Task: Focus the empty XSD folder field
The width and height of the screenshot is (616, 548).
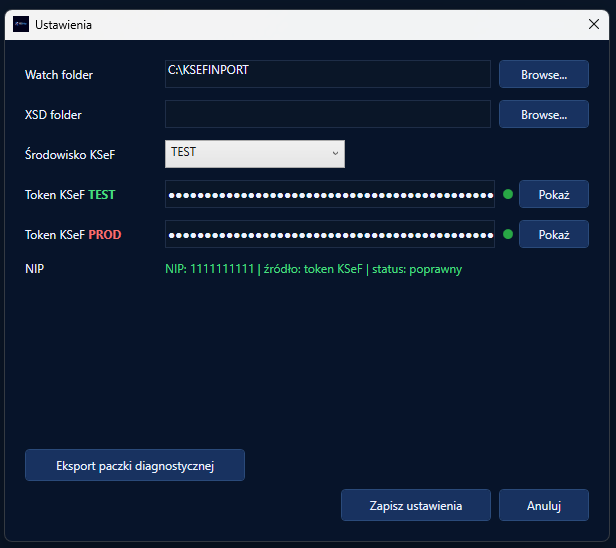Action: pos(328,114)
